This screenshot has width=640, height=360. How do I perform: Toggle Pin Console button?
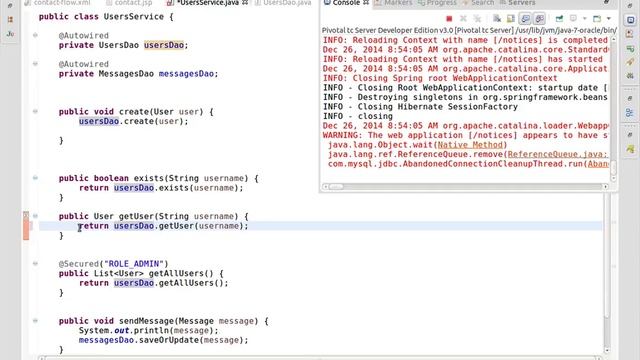(559, 19)
